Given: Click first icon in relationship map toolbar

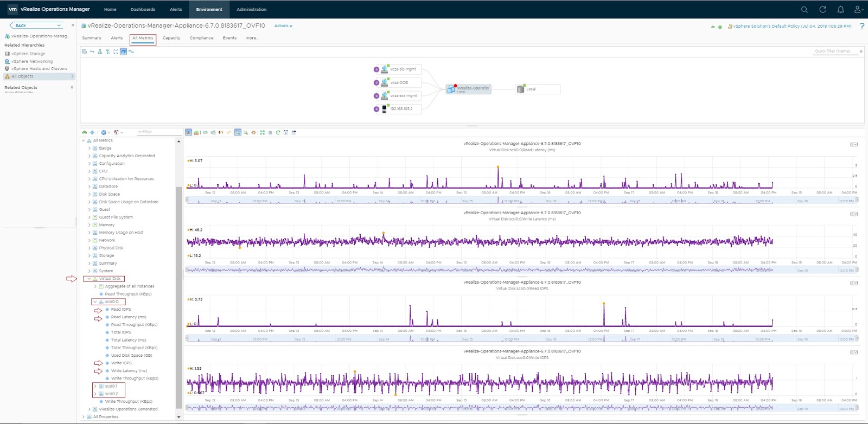Looking at the screenshot, I should (x=84, y=52).
